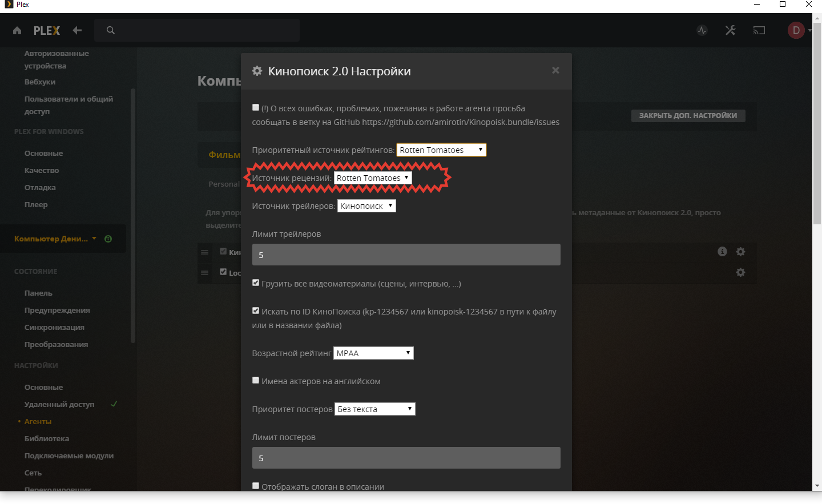Open 'Возрастной рейтинг' MPAA dropdown
Viewport: 822px width, 504px height.
click(373, 353)
